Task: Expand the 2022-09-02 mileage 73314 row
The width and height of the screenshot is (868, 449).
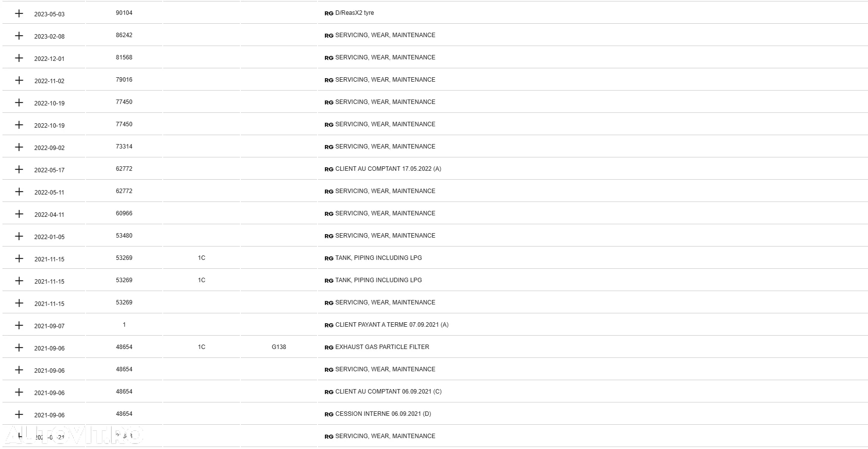Action: [x=19, y=147]
